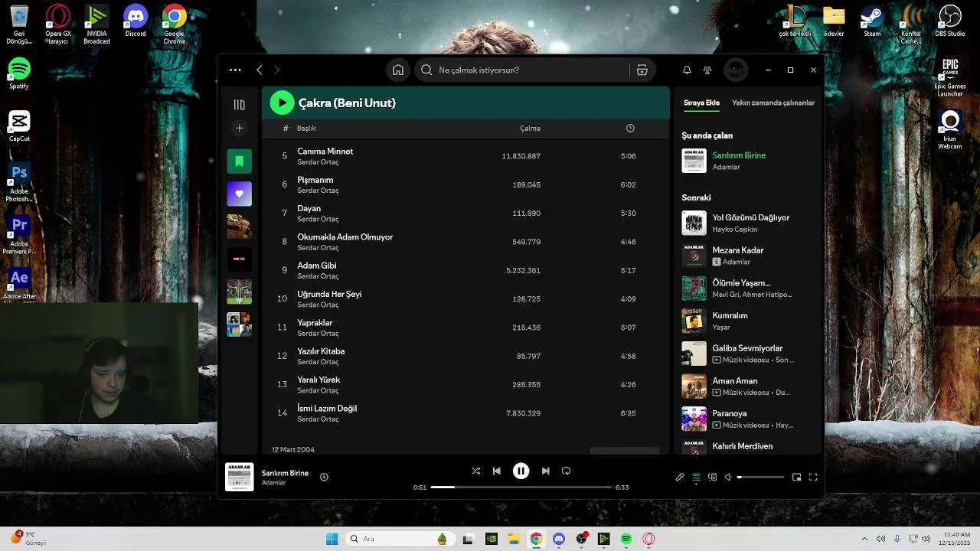The height and width of the screenshot is (551, 980).
Task: Go back with the left arrow
Action: tap(259, 70)
